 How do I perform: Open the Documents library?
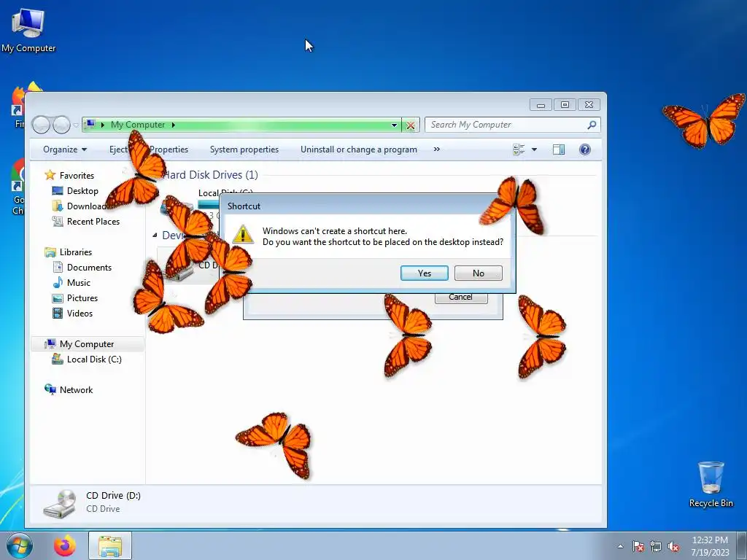click(89, 268)
